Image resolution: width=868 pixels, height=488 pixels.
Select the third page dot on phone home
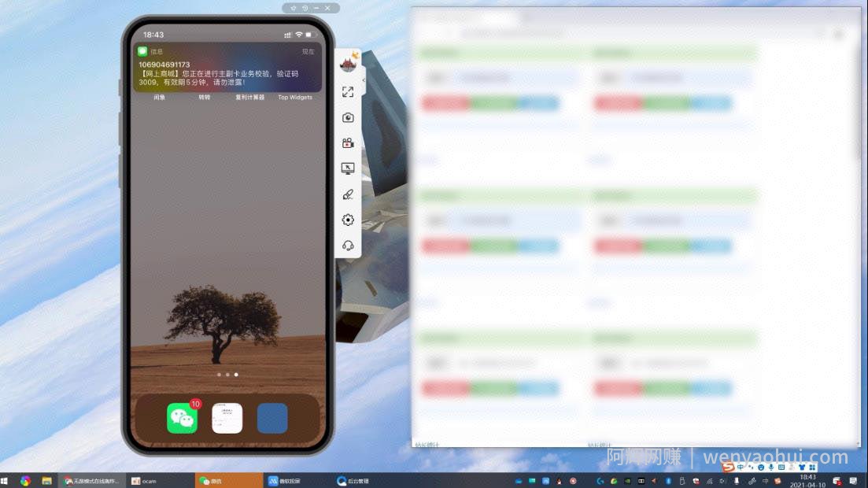pos(236,375)
